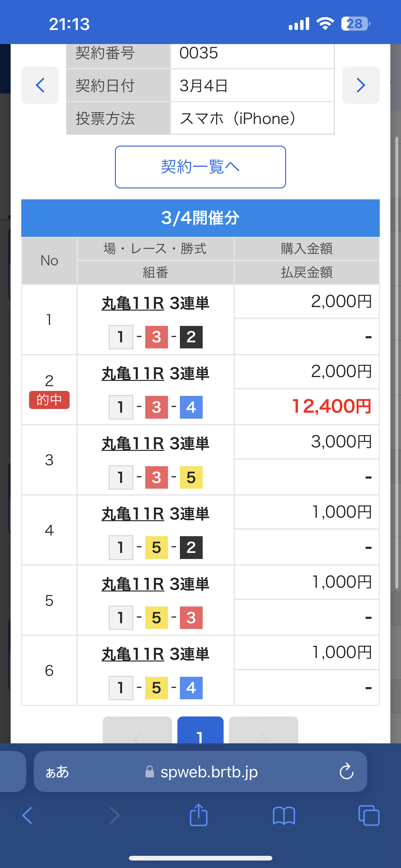Tap the 3/4開催分 section header
The height and width of the screenshot is (868, 401).
tap(200, 218)
